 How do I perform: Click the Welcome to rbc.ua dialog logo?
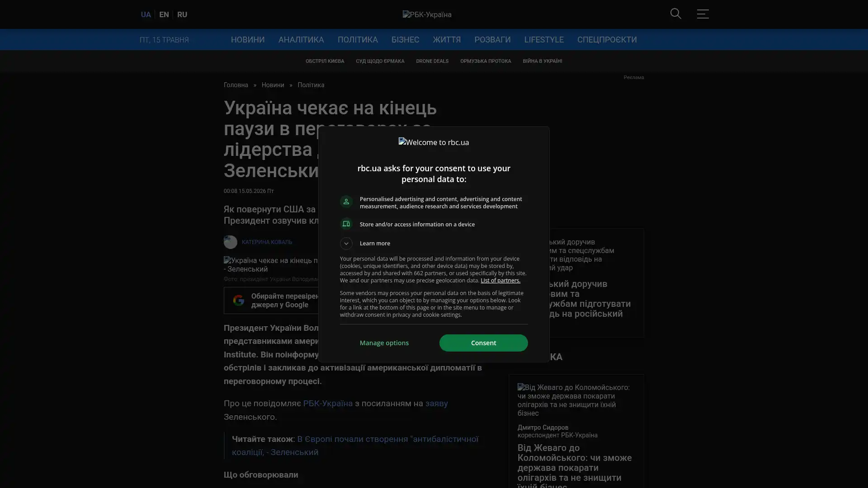click(434, 142)
